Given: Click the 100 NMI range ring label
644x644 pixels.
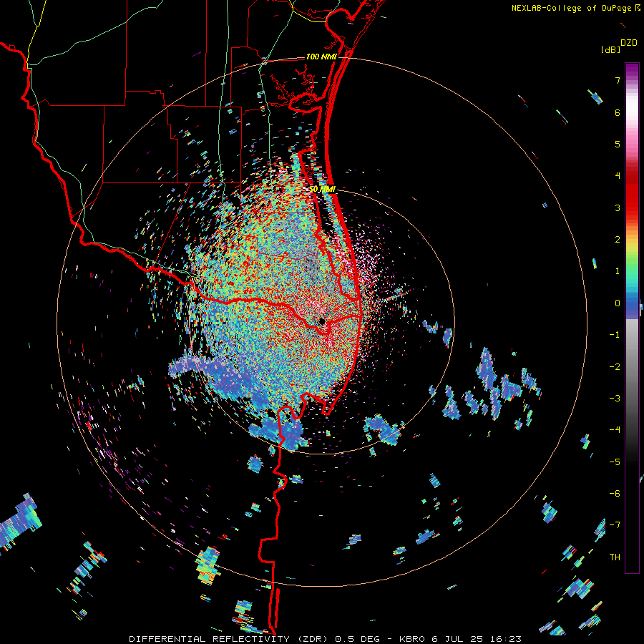Looking at the screenshot, I should click(321, 57).
